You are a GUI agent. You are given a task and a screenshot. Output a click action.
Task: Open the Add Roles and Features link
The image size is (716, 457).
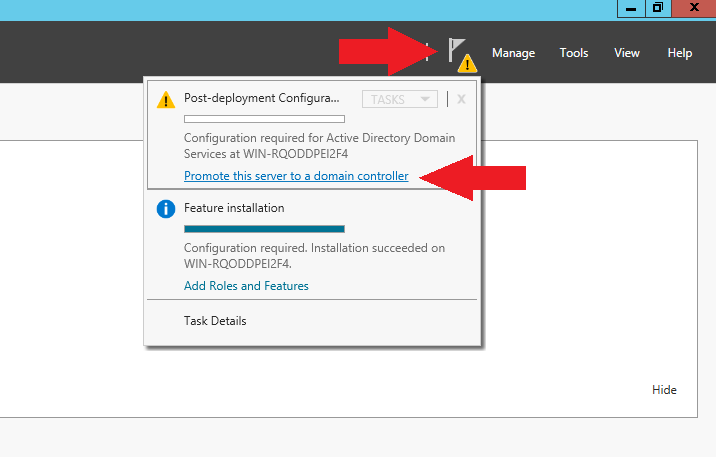pyautogui.click(x=246, y=286)
